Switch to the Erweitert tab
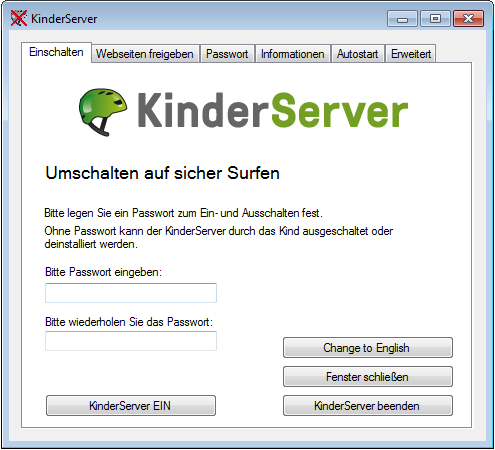495x450 pixels. click(x=411, y=54)
